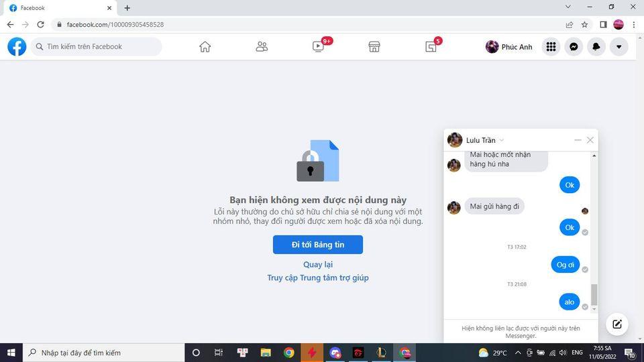Expand the account dropdown arrow
The image size is (644, 362).
coord(619,47)
